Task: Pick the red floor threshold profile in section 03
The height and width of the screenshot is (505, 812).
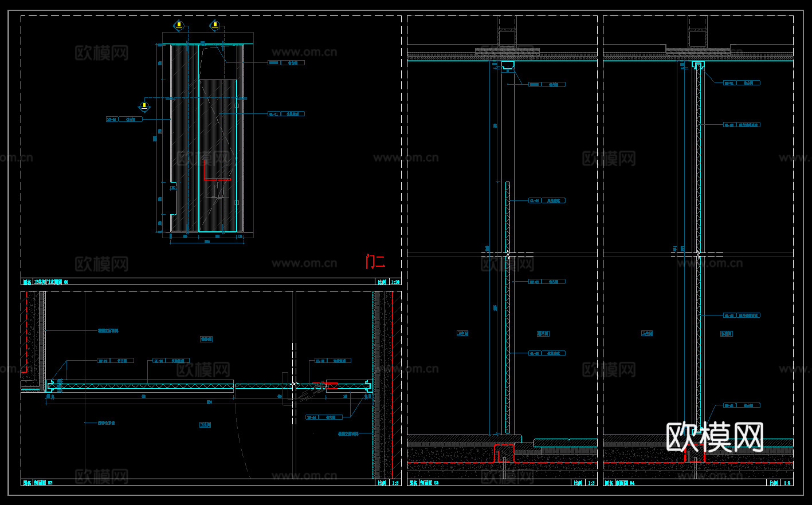Action: 504,453
